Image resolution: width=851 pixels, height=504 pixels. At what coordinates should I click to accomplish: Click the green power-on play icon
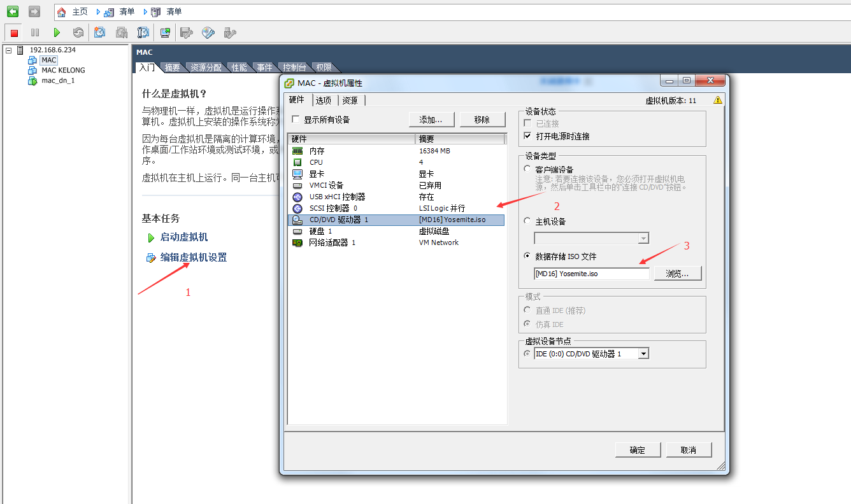57,32
